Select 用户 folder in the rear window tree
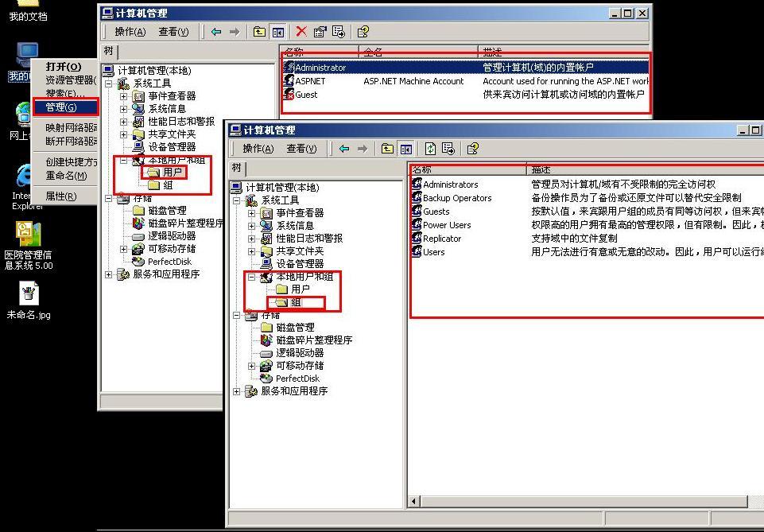 (x=165, y=173)
